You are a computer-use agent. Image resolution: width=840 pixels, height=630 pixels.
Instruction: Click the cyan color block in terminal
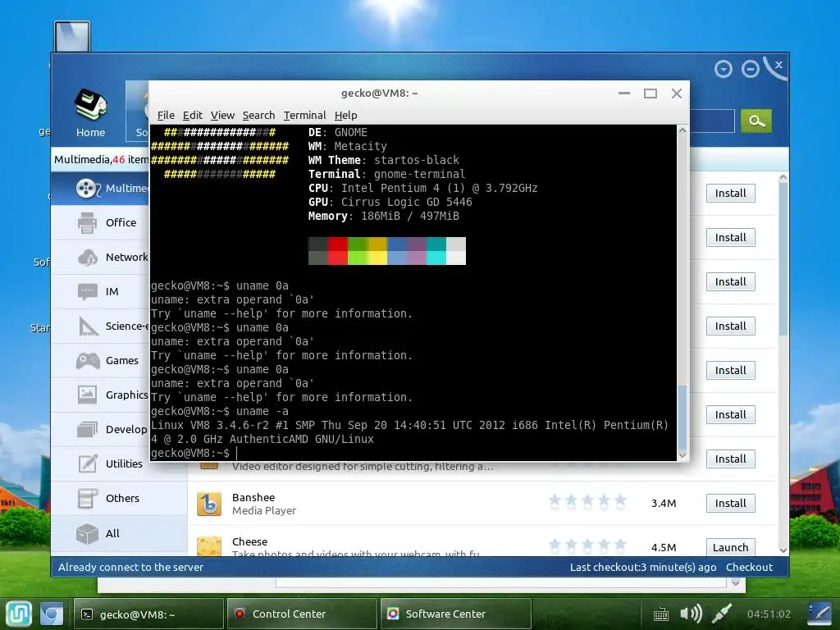coord(436,258)
